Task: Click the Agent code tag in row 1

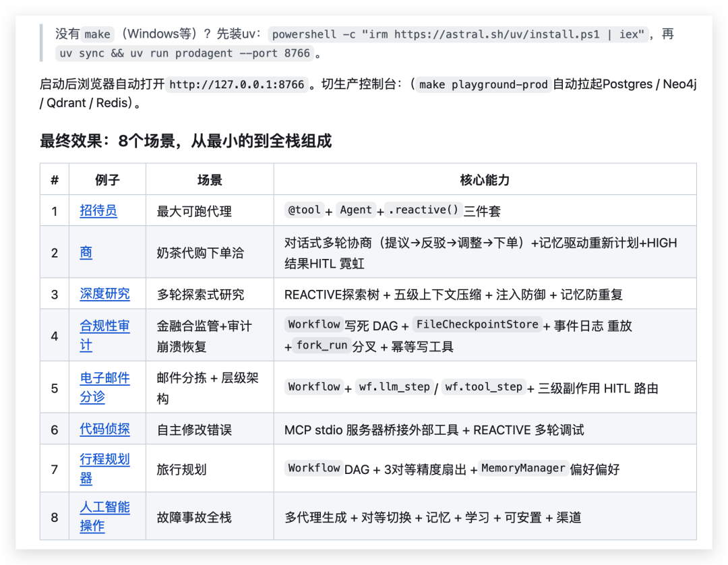Action: [x=356, y=210]
